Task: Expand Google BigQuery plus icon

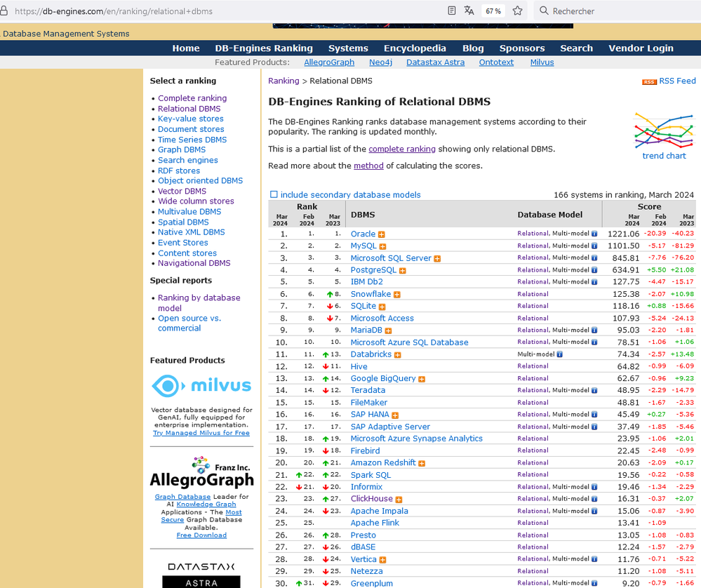Action: point(422,379)
